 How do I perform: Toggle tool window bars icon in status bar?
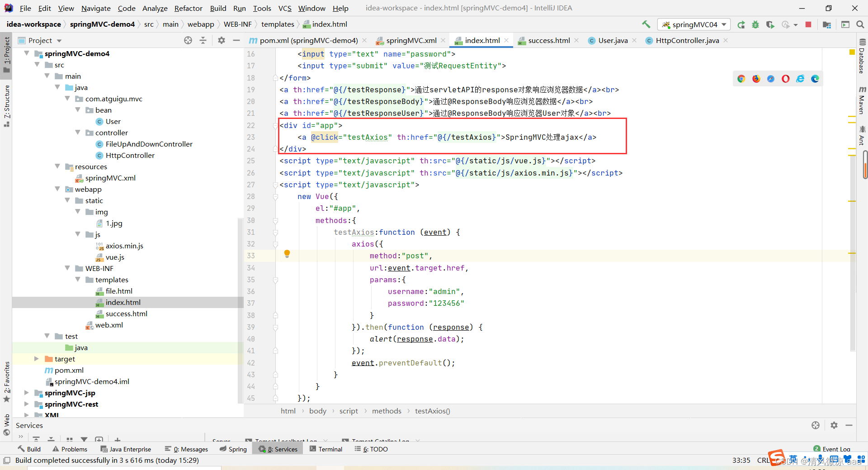6,461
